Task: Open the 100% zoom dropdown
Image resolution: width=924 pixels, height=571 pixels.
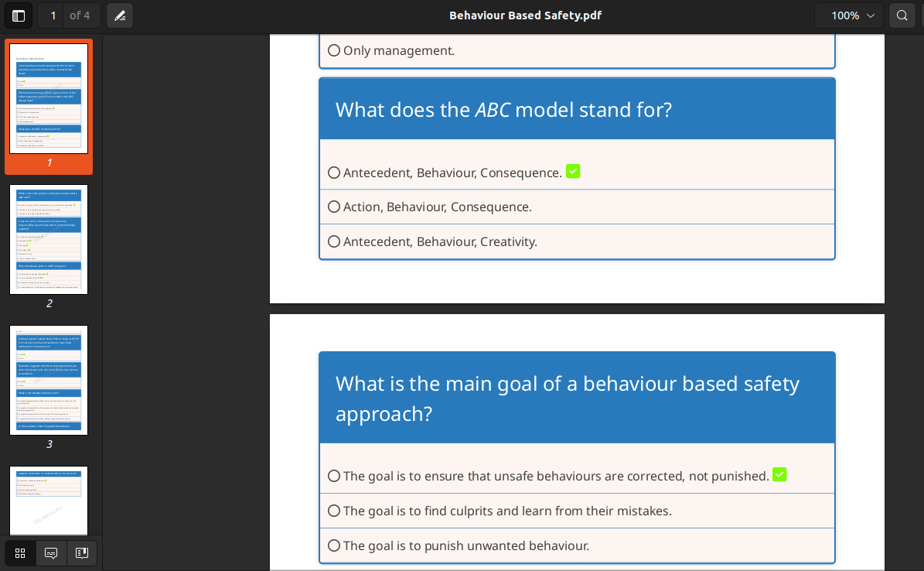Action: pyautogui.click(x=848, y=15)
